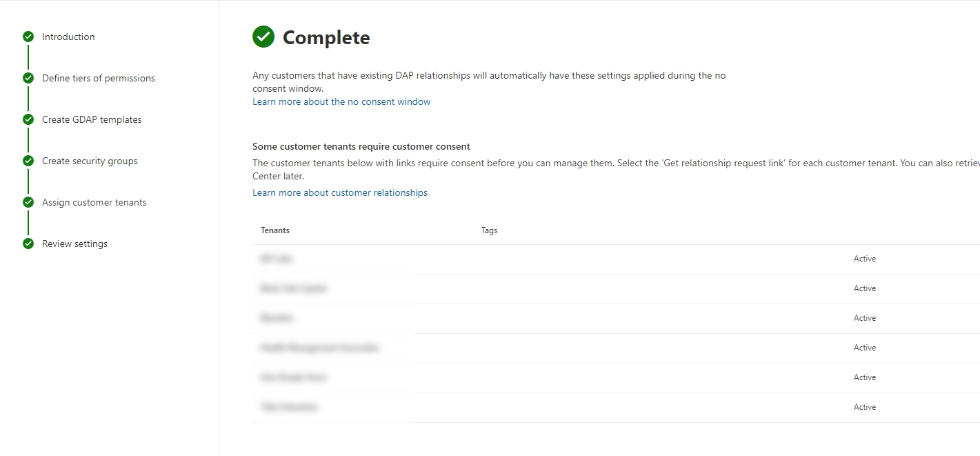Click Active status in the fourth tenant row
The image size is (980, 456).
point(865,348)
